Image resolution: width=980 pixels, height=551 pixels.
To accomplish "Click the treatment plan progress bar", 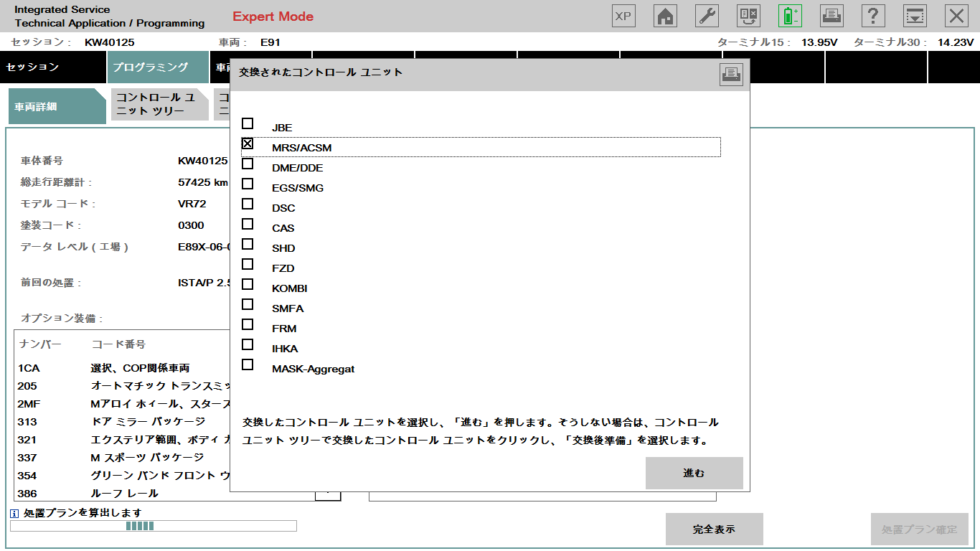I will [x=153, y=527].
